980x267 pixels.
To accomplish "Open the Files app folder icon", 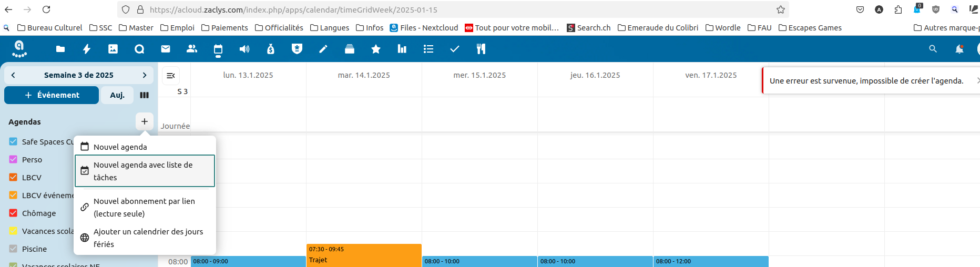I will coord(60,49).
